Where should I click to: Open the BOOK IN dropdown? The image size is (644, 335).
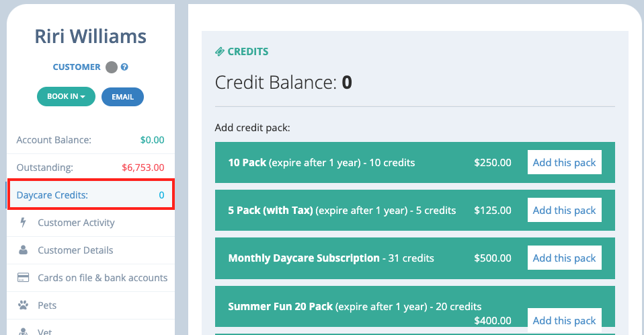(x=66, y=97)
